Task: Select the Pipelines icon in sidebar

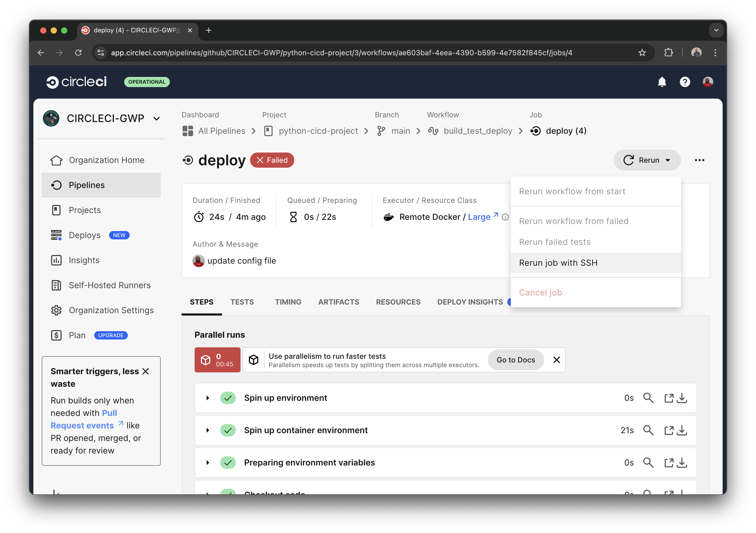Action: [x=56, y=185]
